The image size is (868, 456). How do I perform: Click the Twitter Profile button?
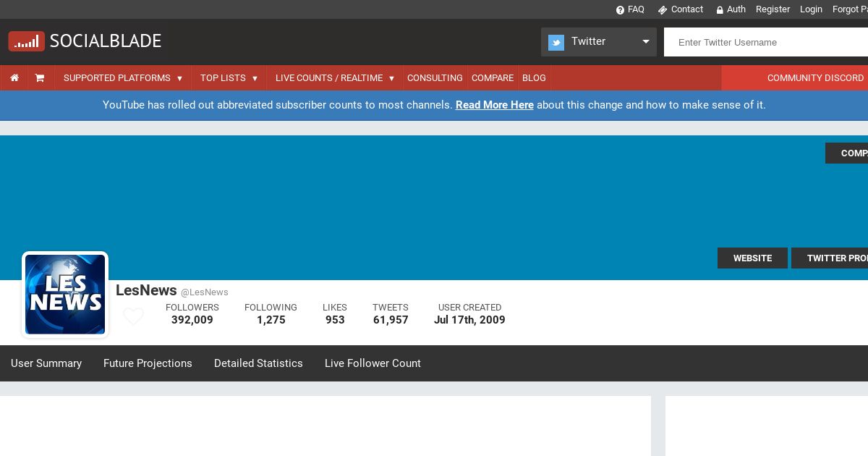[830, 258]
